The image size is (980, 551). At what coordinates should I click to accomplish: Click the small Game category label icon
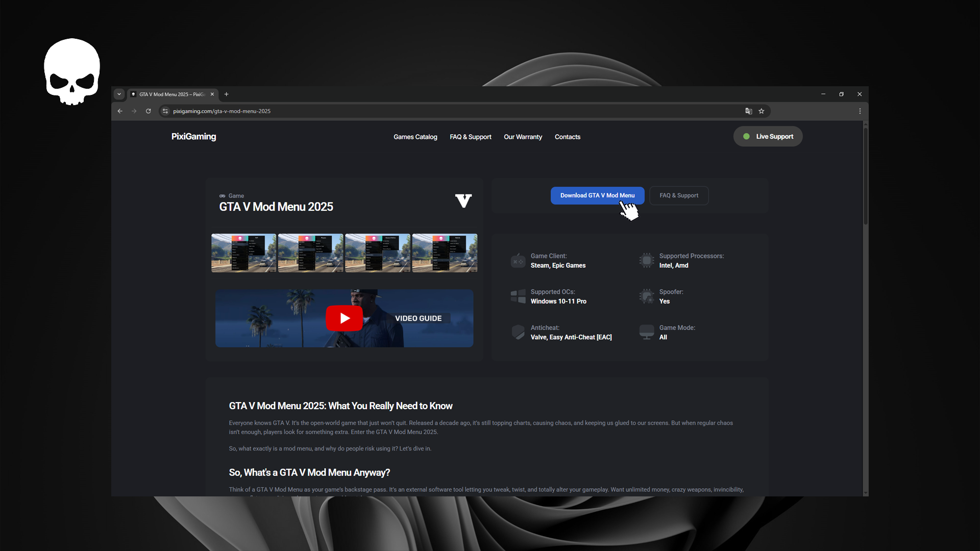tap(222, 196)
